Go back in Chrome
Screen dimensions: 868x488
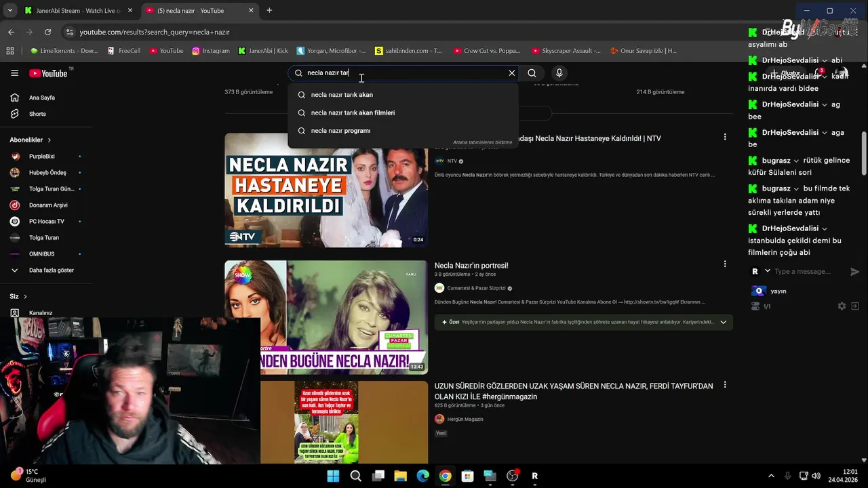[x=11, y=32]
